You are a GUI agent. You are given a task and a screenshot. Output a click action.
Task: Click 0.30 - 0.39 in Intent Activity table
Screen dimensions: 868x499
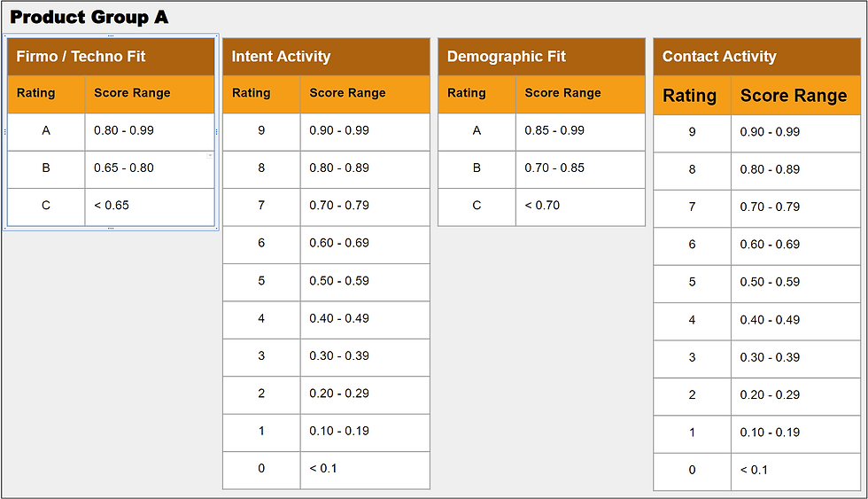[365, 358]
